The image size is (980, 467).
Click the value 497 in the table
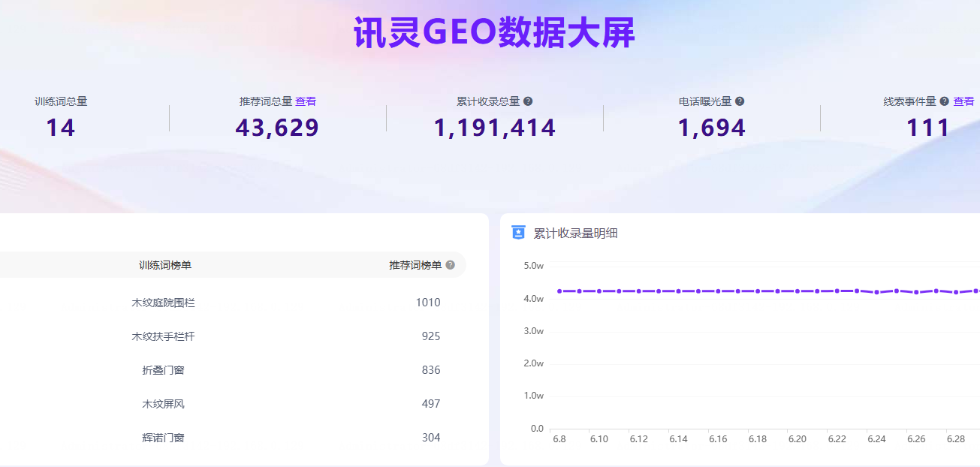(431, 404)
